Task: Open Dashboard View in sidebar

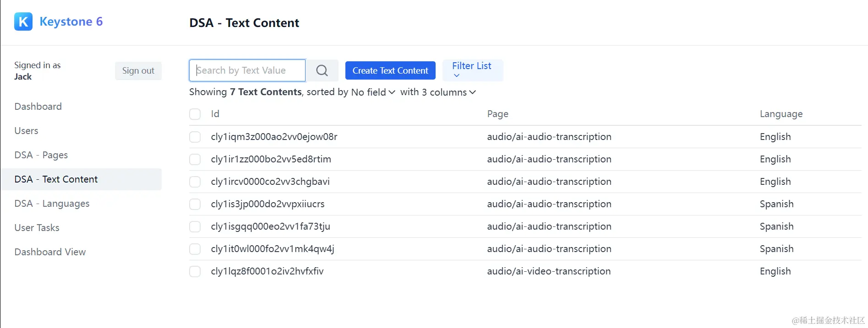Action: [50, 252]
